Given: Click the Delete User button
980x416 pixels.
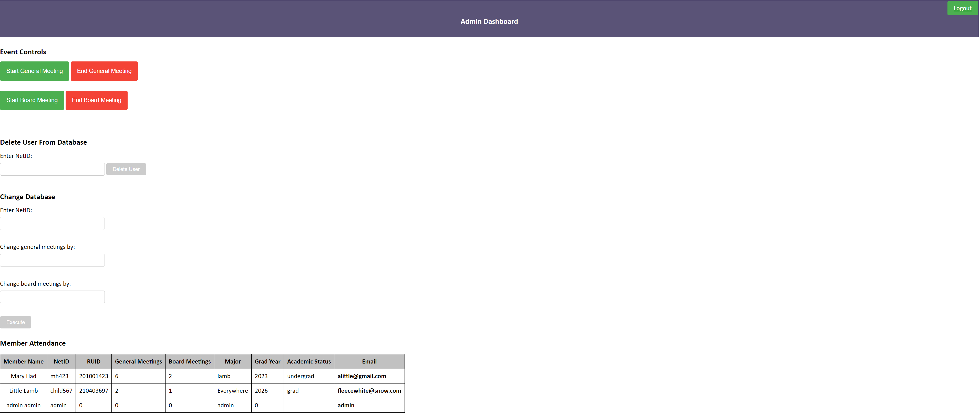Looking at the screenshot, I should point(126,169).
